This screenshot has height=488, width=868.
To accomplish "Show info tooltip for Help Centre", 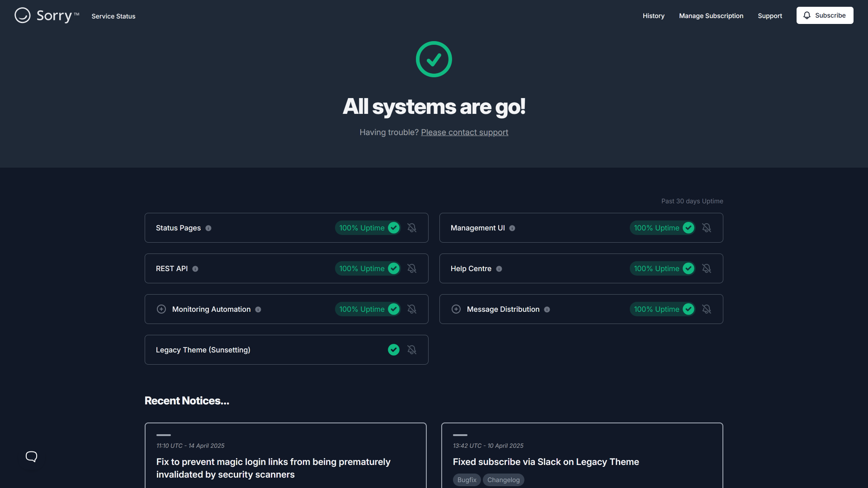I will click(x=499, y=269).
